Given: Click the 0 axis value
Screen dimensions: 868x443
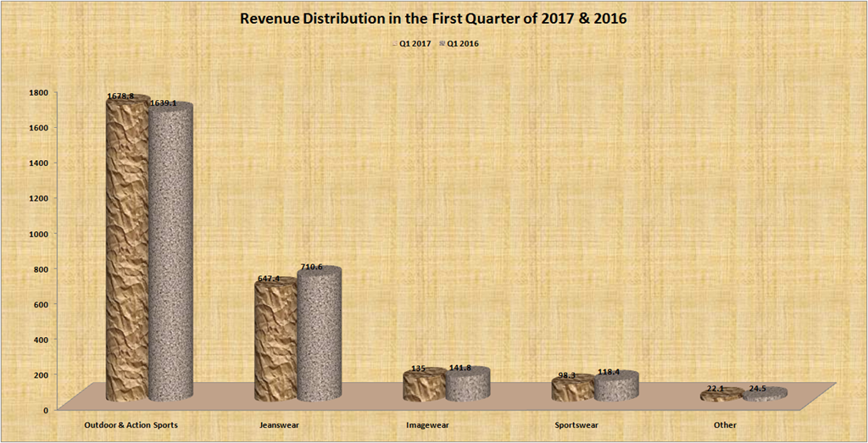Looking at the screenshot, I should [x=47, y=410].
